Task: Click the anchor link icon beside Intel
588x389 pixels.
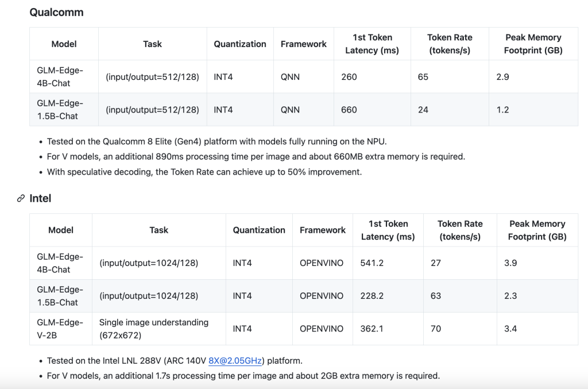Action: (x=21, y=198)
